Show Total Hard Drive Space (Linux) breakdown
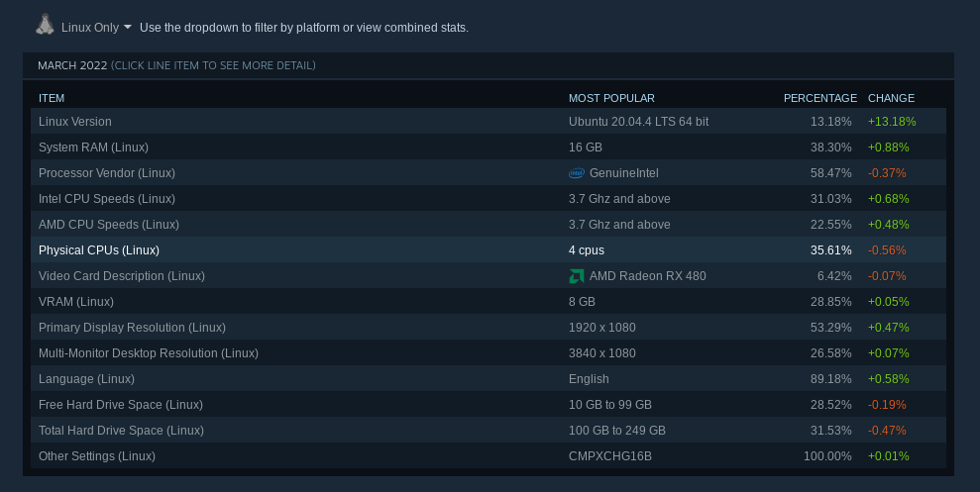The width and height of the screenshot is (980, 492). [x=489, y=431]
